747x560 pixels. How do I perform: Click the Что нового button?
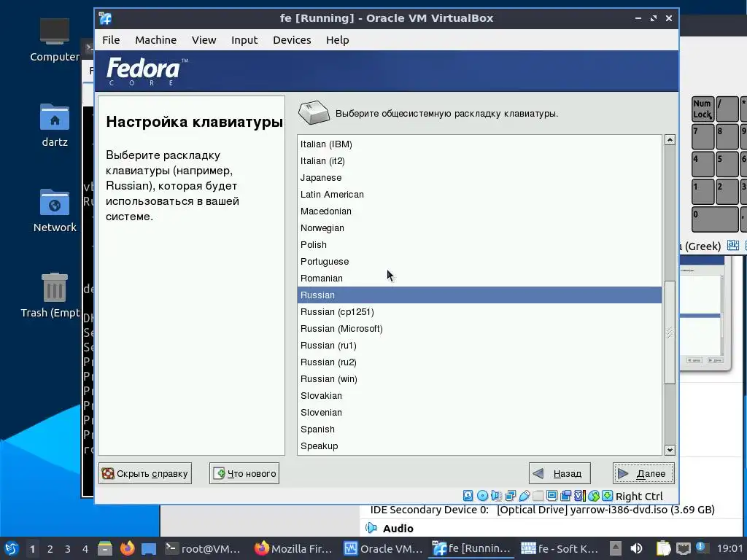tap(244, 473)
